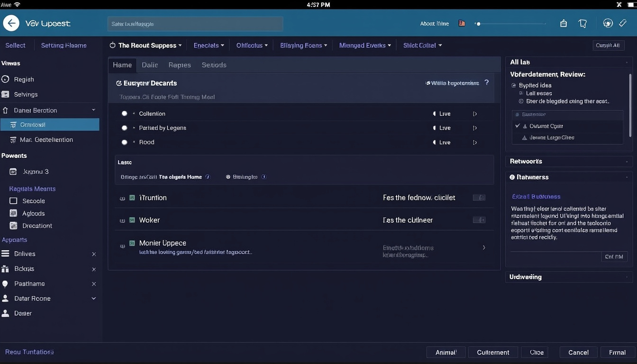Screen dimensions: 637x364
Task: Click the pencil edit icon
Action: [623, 23]
